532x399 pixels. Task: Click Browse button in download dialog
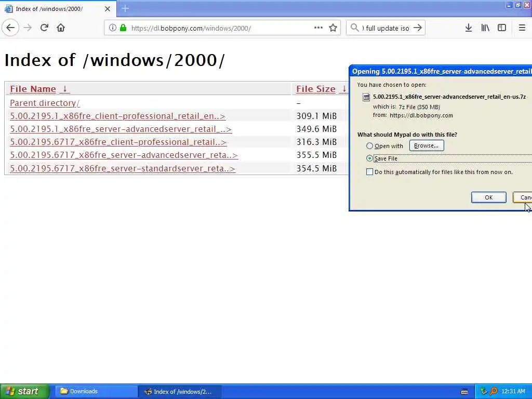[427, 145]
